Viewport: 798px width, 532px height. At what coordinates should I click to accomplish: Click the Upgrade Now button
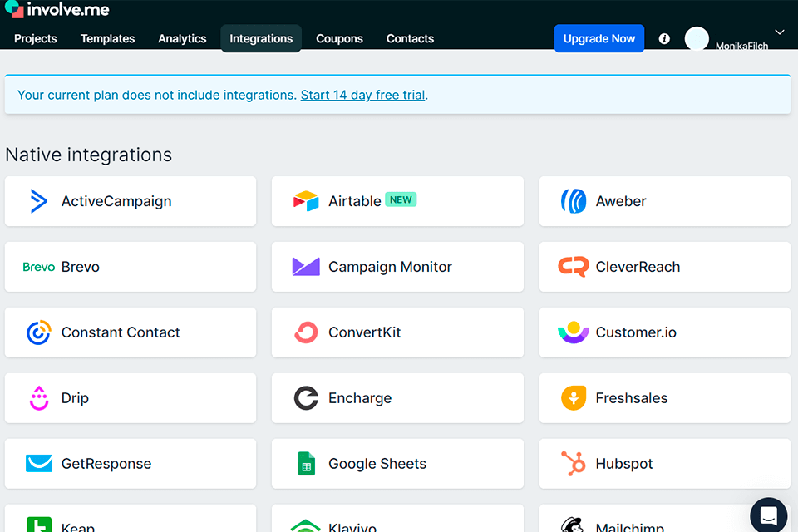coord(599,39)
